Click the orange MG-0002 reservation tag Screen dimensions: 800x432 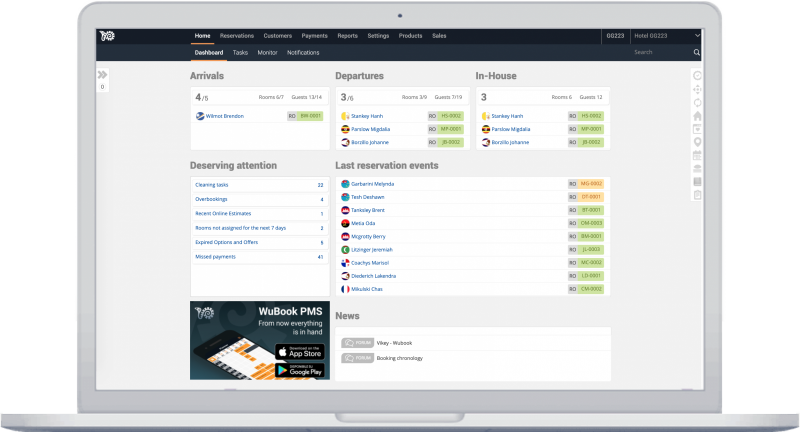tap(592, 184)
